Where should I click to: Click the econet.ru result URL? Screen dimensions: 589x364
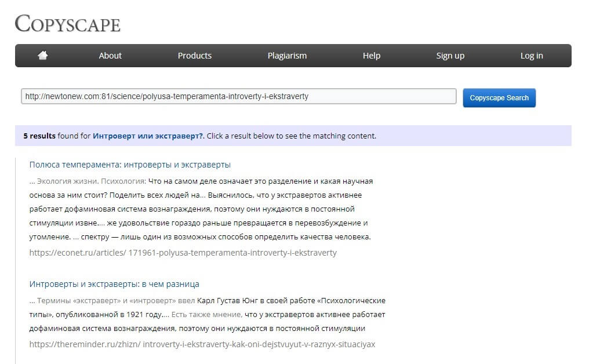coord(183,253)
